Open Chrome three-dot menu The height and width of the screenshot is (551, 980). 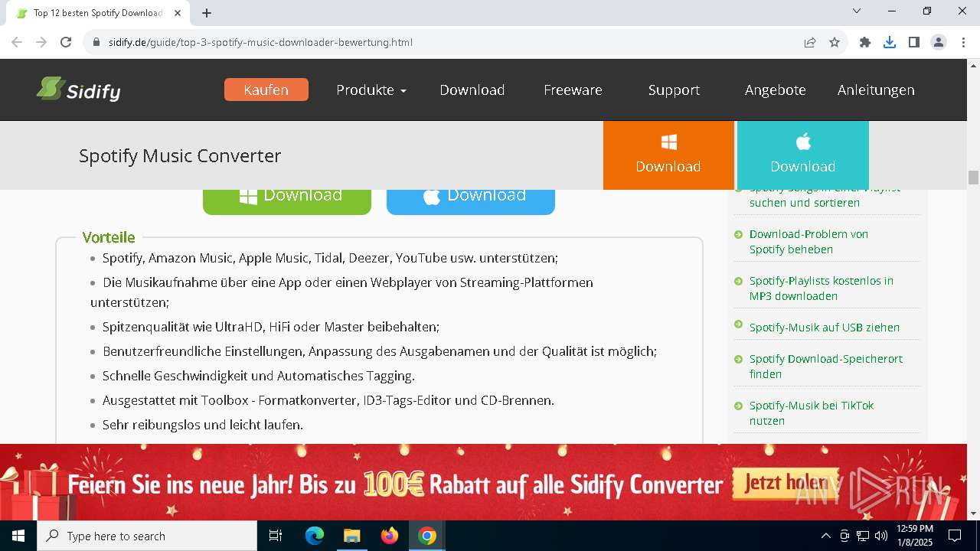tap(963, 42)
